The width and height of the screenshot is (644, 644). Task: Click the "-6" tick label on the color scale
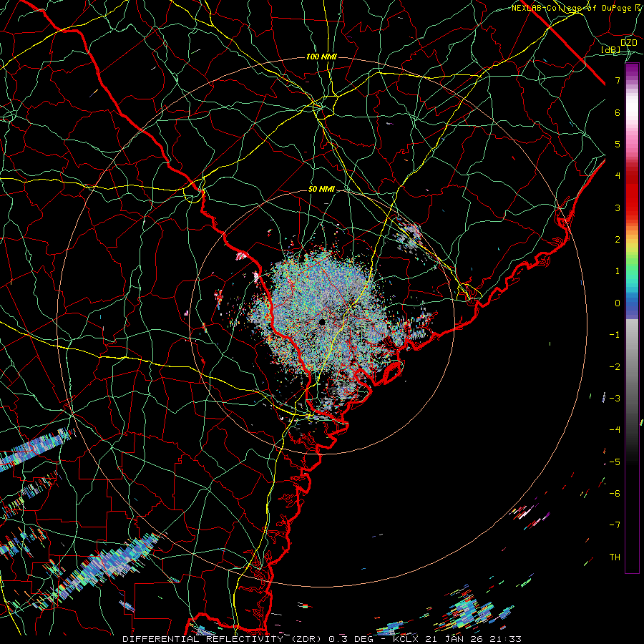click(x=615, y=494)
